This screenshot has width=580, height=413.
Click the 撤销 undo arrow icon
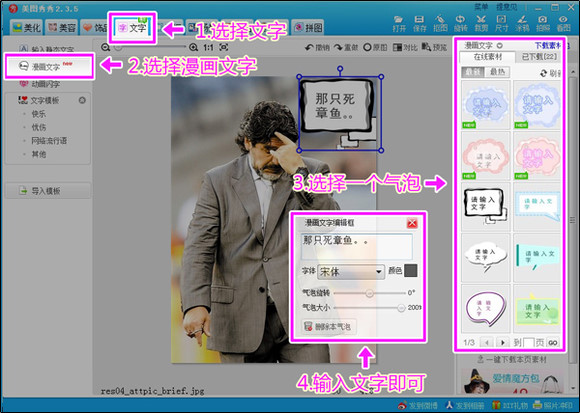(x=309, y=47)
